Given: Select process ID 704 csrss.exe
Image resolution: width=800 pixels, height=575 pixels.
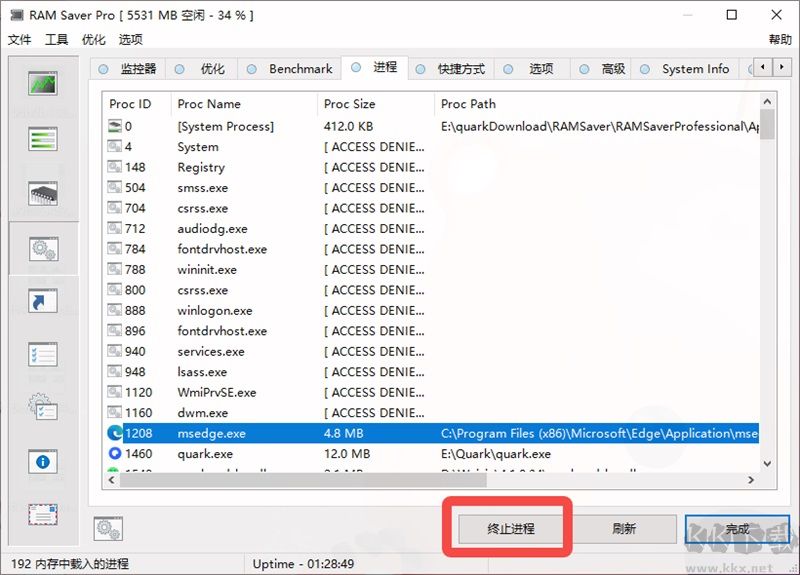Looking at the screenshot, I should pyautogui.click(x=135, y=208).
